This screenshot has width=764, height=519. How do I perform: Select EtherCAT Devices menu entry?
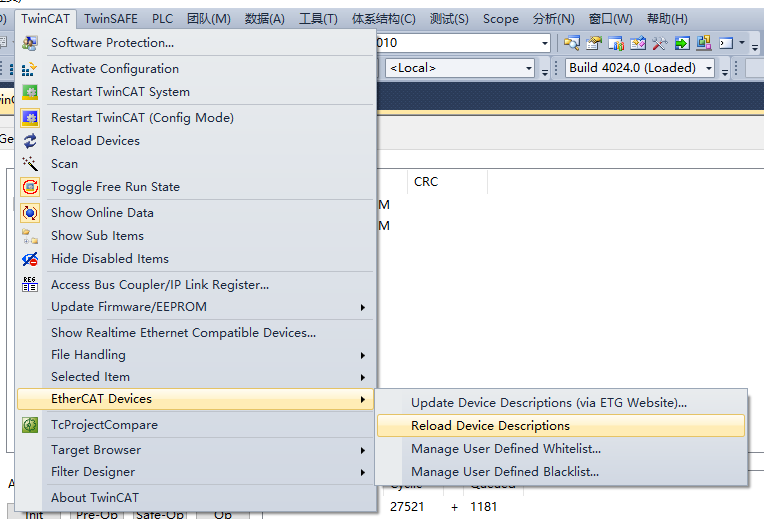click(195, 399)
